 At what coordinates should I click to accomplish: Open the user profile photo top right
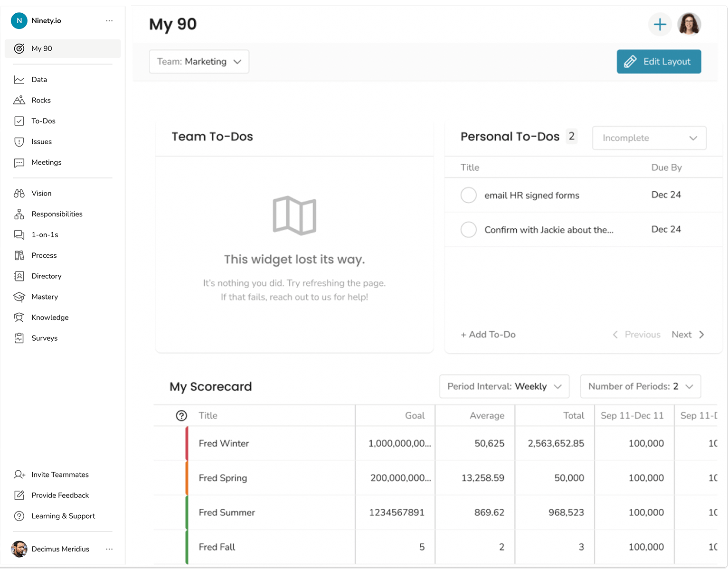click(x=689, y=24)
